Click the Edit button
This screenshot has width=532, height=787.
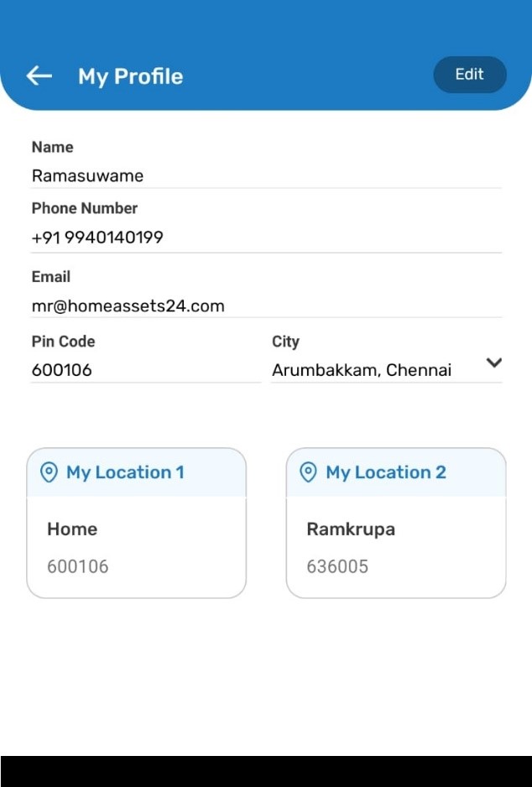[470, 75]
